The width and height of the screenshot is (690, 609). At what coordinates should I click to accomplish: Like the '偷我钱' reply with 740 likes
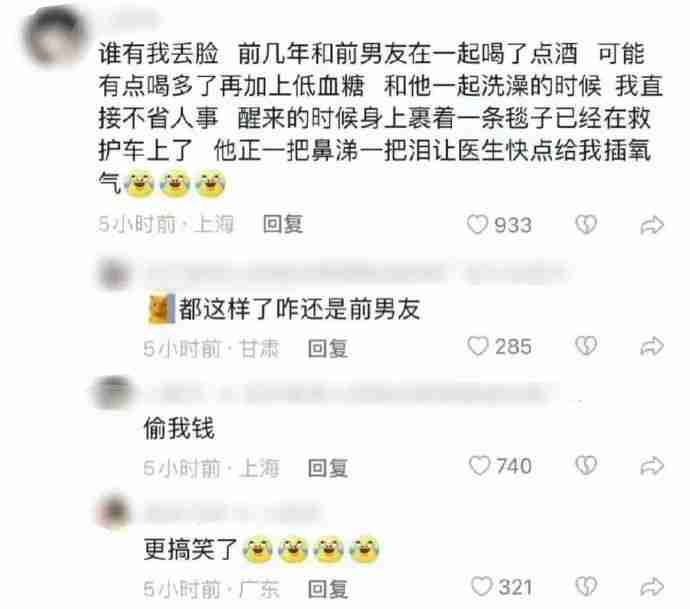click(x=479, y=466)
